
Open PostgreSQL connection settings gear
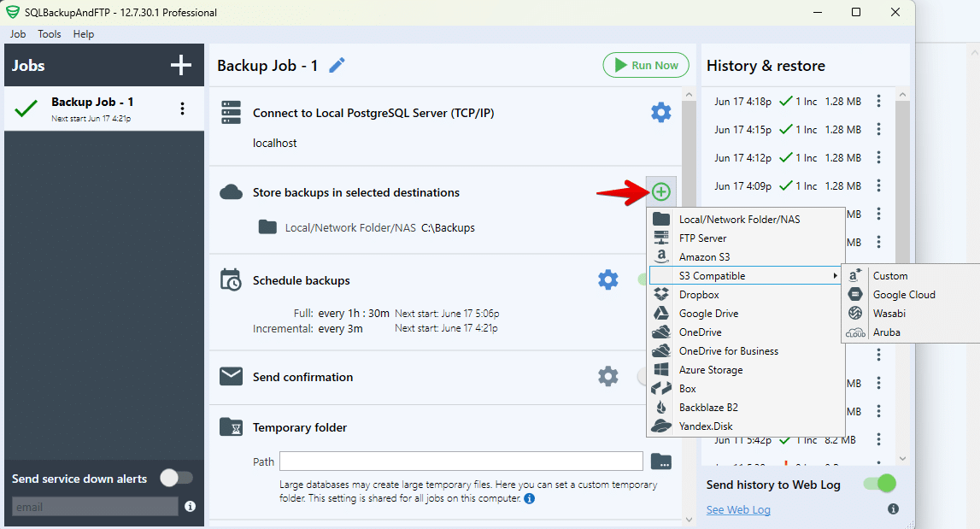tap(660, 113)
